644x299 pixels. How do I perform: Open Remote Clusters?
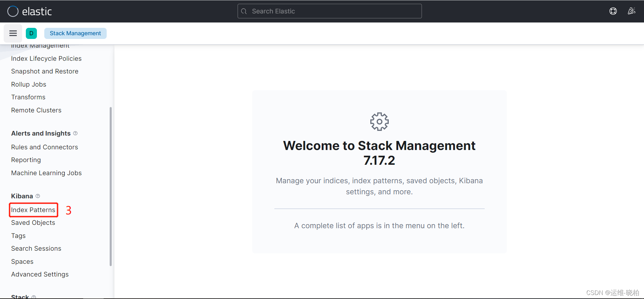(36, 110)
